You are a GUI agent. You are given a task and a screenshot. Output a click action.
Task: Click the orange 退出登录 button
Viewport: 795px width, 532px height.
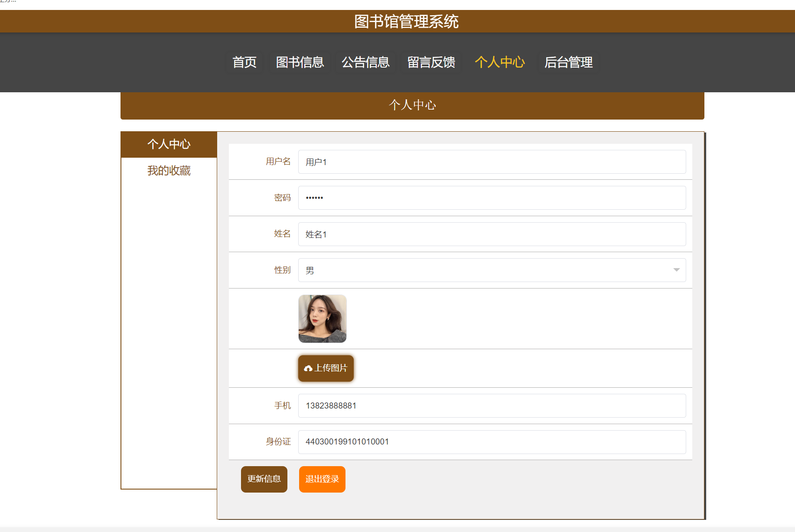tap(322, 479)
